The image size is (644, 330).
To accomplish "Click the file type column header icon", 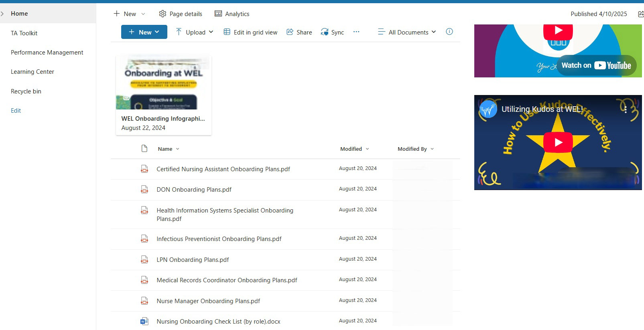I will pos(144,149).
